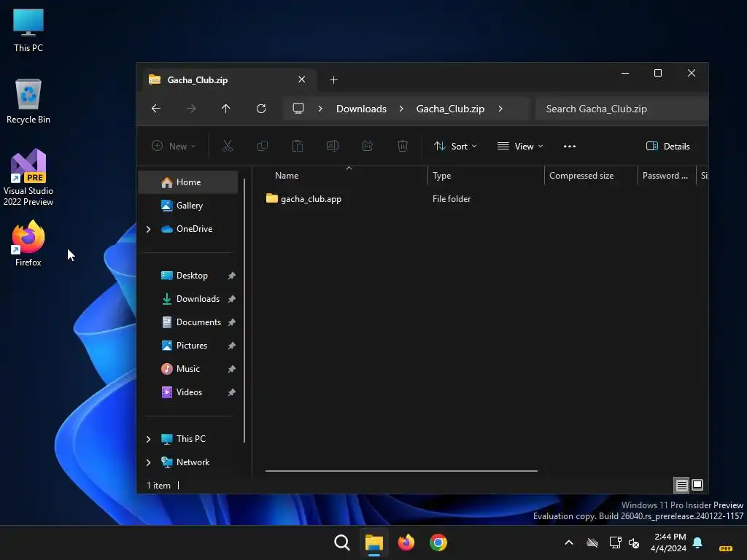Click the network tray icon
This screenshot has width=747, height=560.
coord(615,542)
